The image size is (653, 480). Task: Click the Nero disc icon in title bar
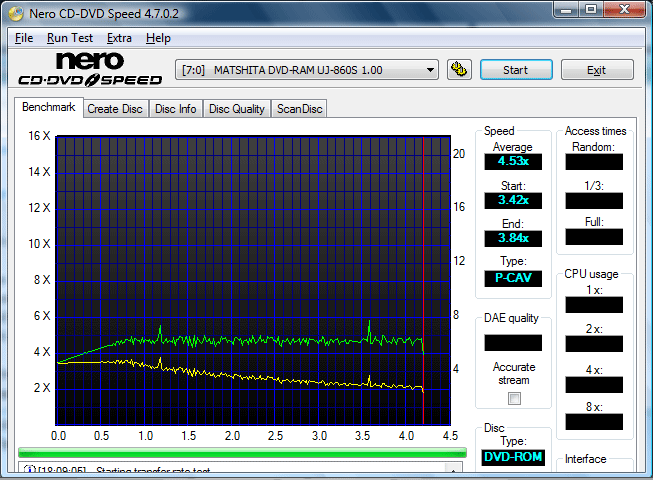(x=16, y=13)
